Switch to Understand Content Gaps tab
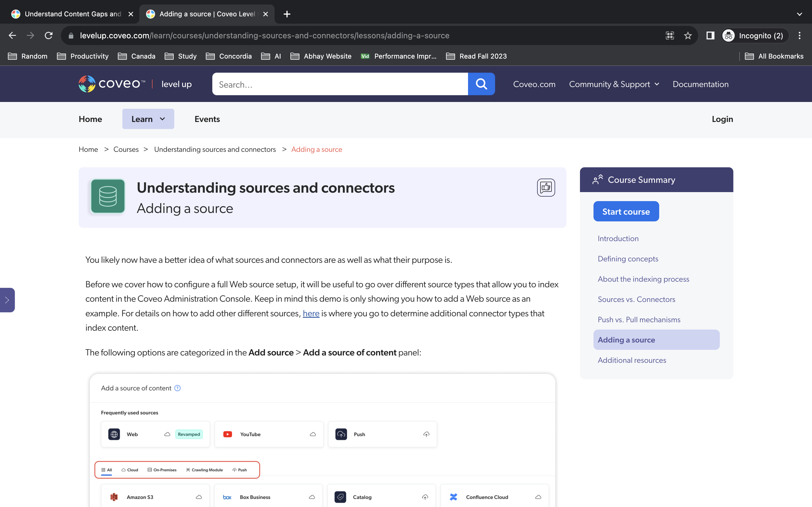Image resolution: width=812 pixels, height=507 pixels. [x=72, y=14]
